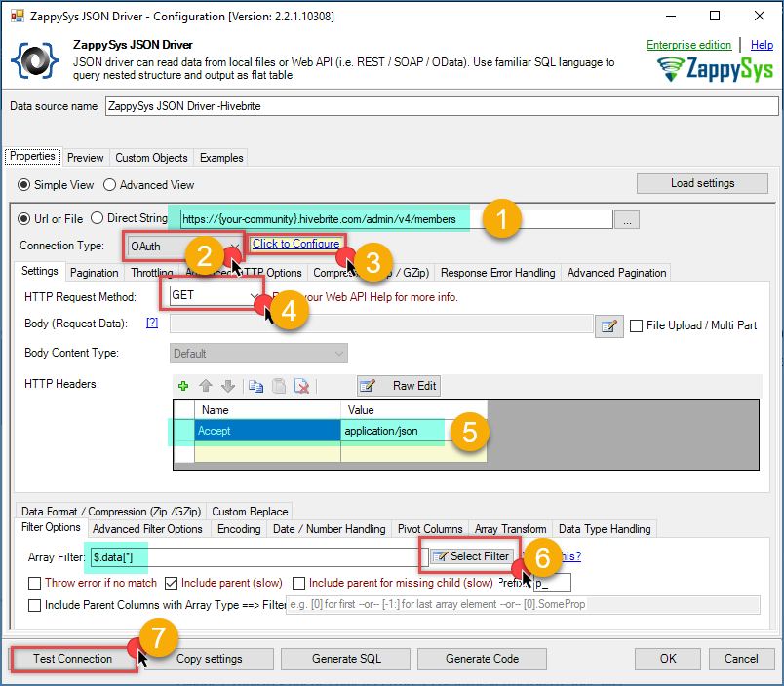Switch to the Preview tab
Screen dimensions: 784x686
pyautogui.click(x=85, y=158)
